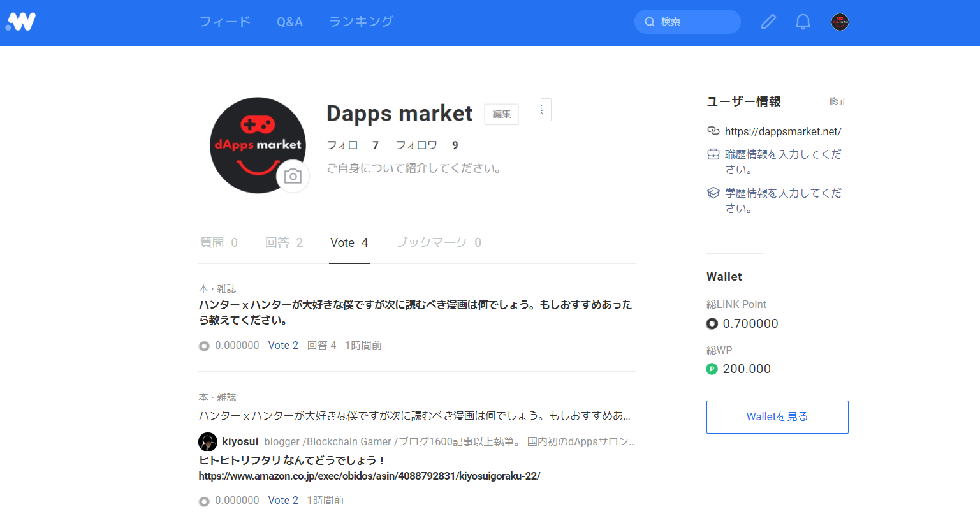Click 修正 next to ユーザー情報
This screenshot has height=530, width=980.
(x=838, y=101)
